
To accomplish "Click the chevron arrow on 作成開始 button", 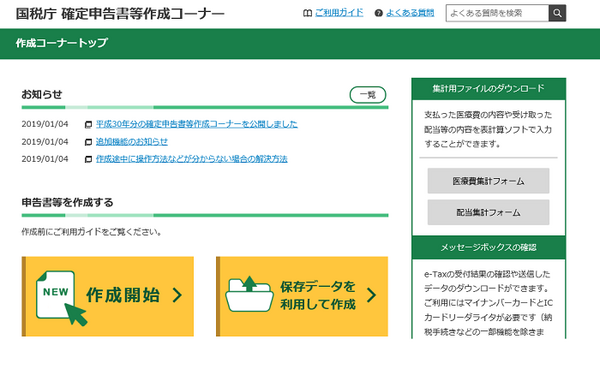I will pos(177,295).
